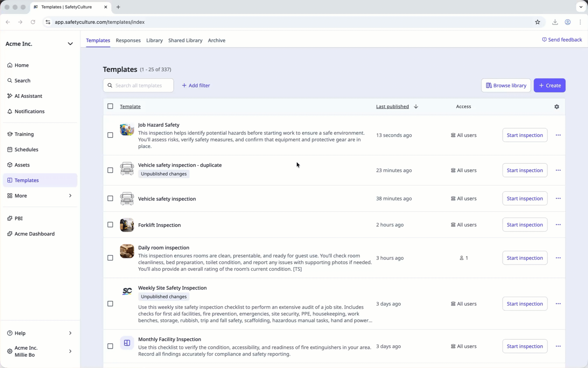The width and height of the screenshot is (588, 368).
Task: Open browser downloads icon
Action: click(555, 22)
